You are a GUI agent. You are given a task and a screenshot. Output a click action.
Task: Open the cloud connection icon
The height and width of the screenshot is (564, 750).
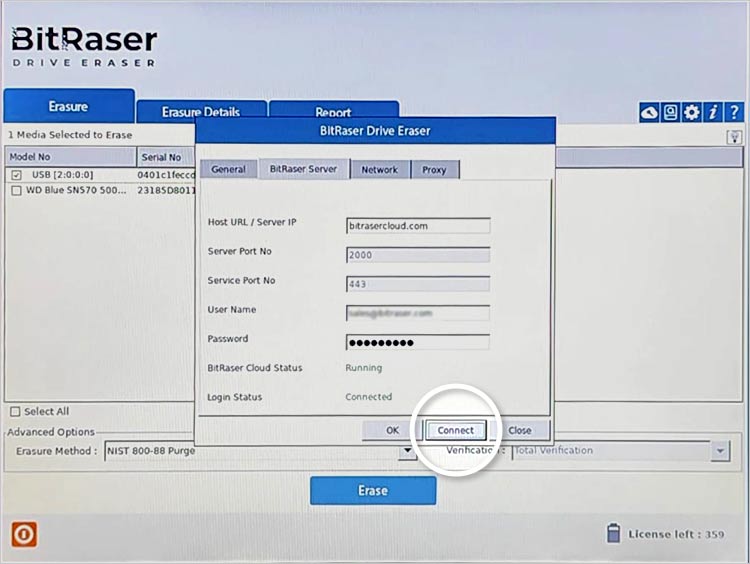[649, 112]
